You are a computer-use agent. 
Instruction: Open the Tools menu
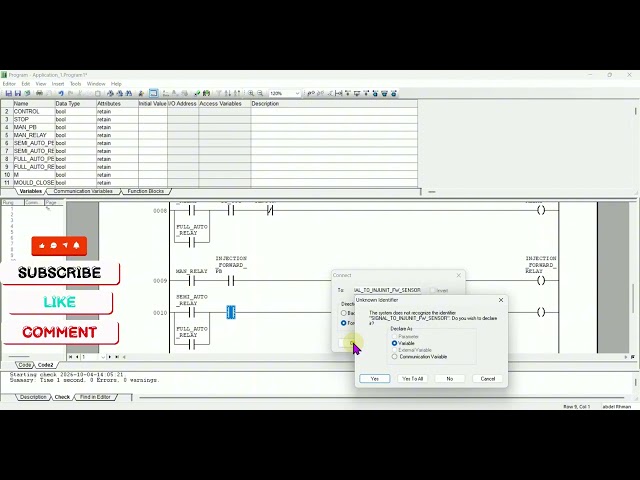[x=76, y=84]
